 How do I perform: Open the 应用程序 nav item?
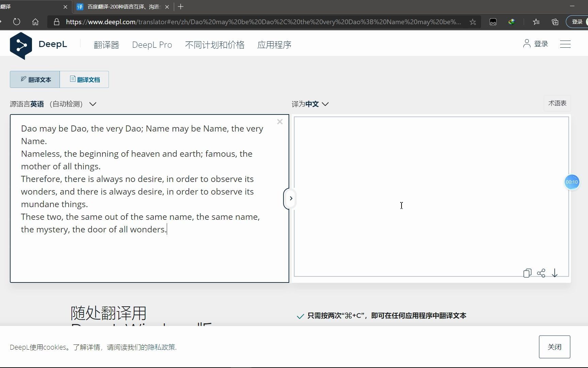click(274, 45)
